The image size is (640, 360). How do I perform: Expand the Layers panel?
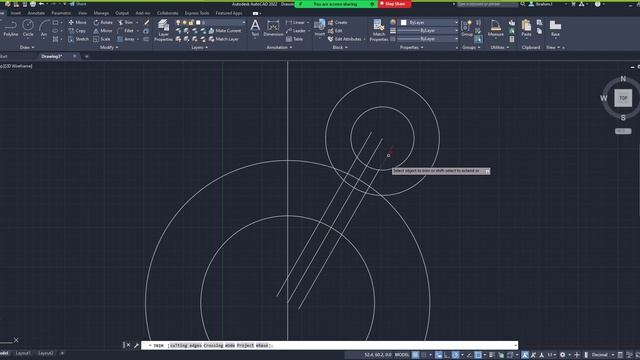coord(199,47)
